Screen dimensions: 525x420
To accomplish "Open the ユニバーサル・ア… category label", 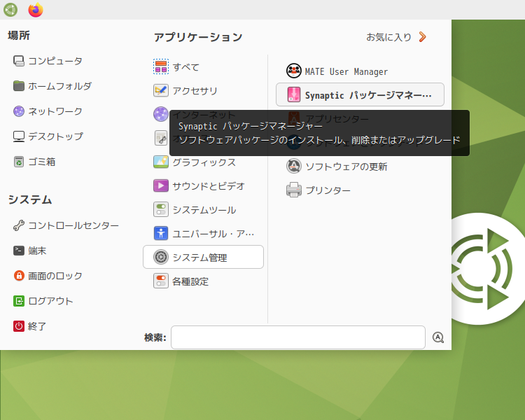I will (213, 234).
